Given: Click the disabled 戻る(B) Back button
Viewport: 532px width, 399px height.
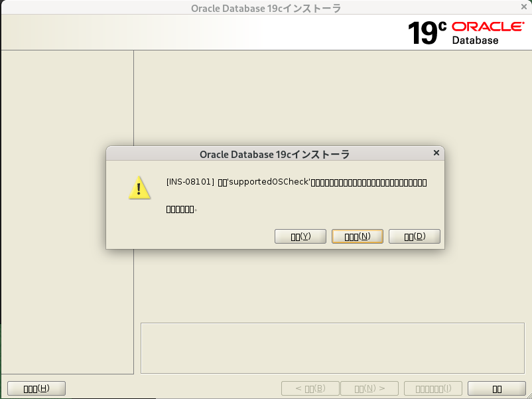Looking at the screenshot, I should click(x=310, y=388).
